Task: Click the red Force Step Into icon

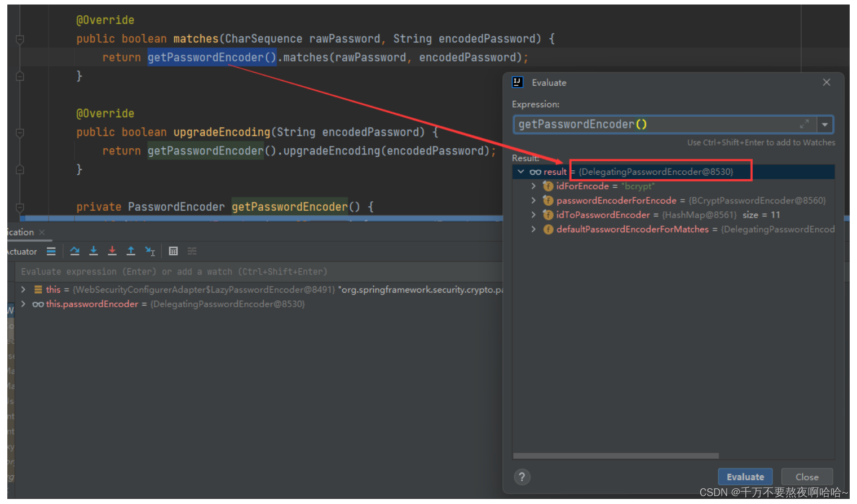Action: [112, 251]
